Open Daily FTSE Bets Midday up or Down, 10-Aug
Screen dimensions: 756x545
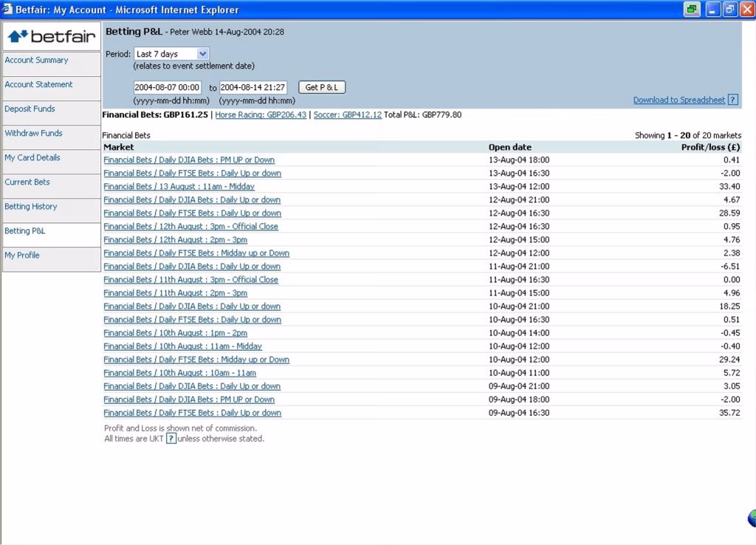pos(196,360)
